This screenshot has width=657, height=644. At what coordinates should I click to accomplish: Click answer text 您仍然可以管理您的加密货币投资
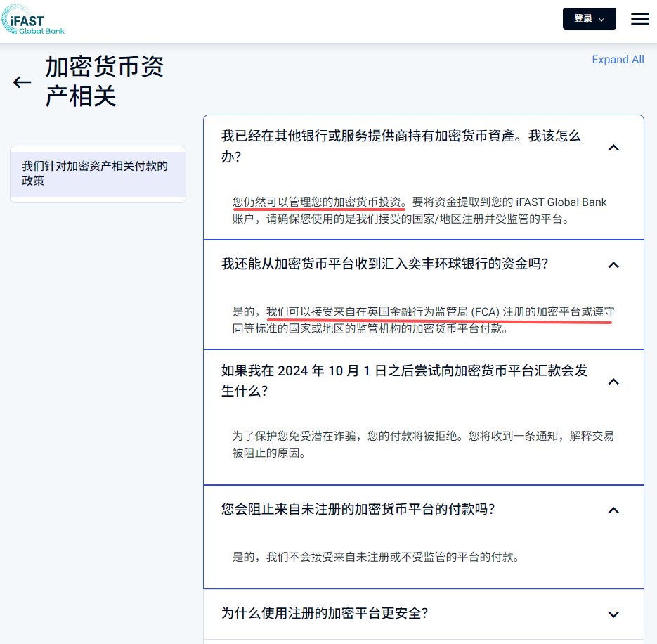pyautogui.click(x=317, y=202)
